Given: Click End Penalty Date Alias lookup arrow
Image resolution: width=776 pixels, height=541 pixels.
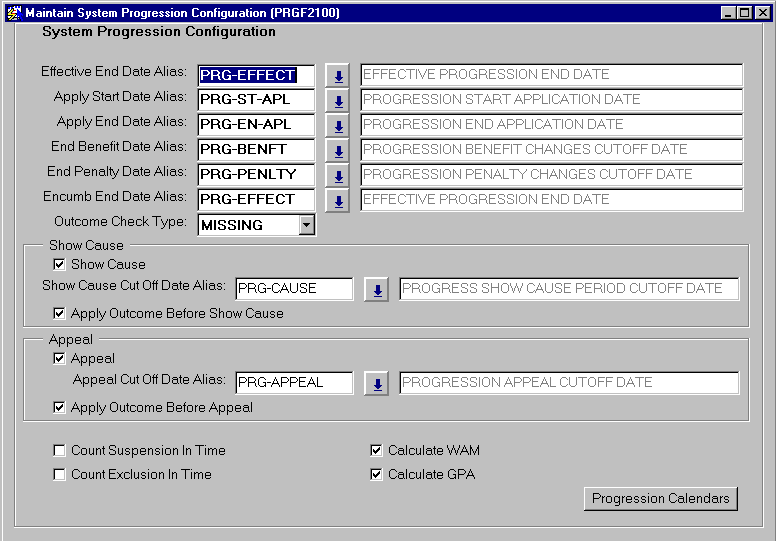Looking at the screenshot, I should click(x=338, y=176).
